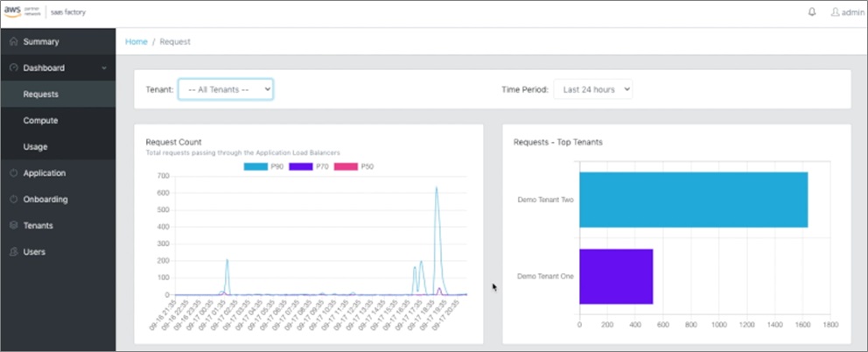This screenshot has width=868, height=352.
Task: Select the Requests sidebar item
Action: click(58, 95)
